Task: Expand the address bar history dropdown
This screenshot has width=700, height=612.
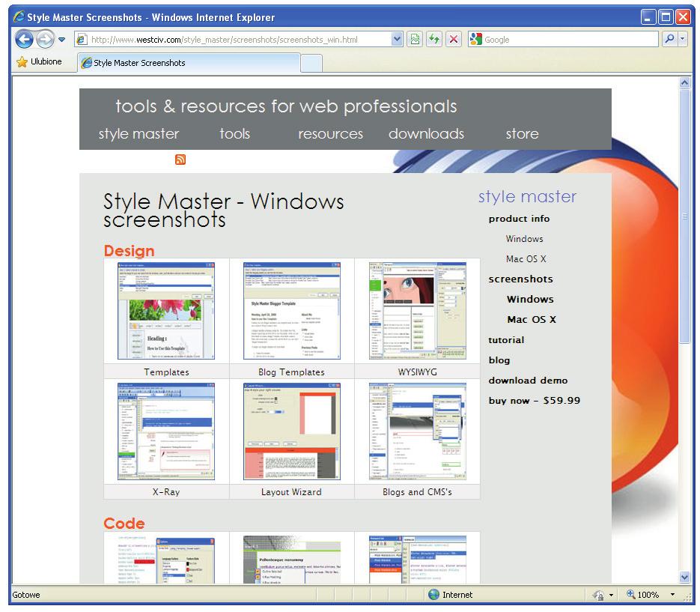Action: [397, 39]
